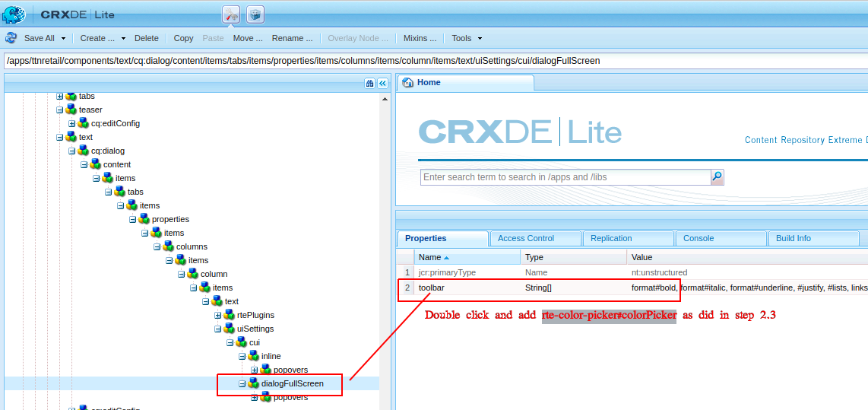Click the search magnifier icon
Screen dimensions: 868x410
click(717, 177)
